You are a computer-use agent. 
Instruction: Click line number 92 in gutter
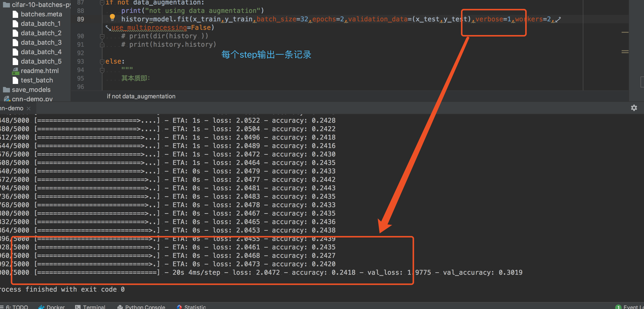click(81, 53)
